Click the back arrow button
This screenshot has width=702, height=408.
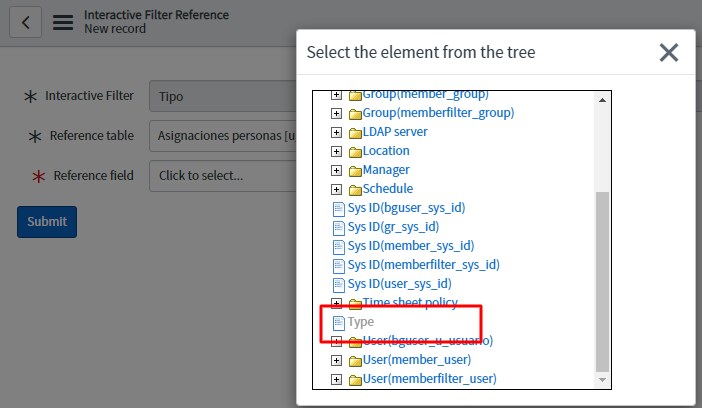pyautogui.click(x=26, y=22)
